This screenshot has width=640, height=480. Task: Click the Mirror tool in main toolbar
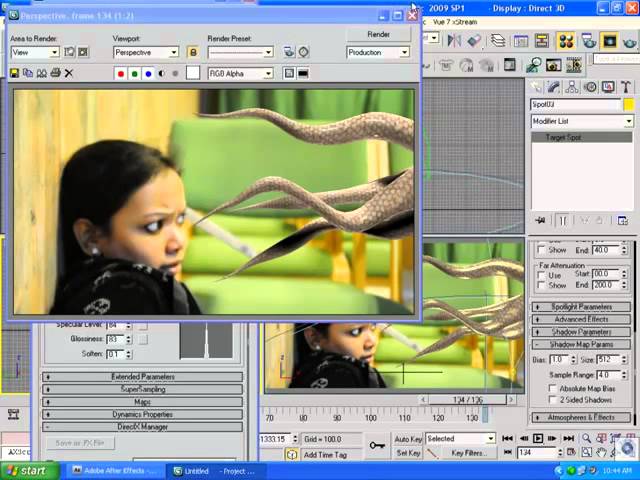[454, 40]
